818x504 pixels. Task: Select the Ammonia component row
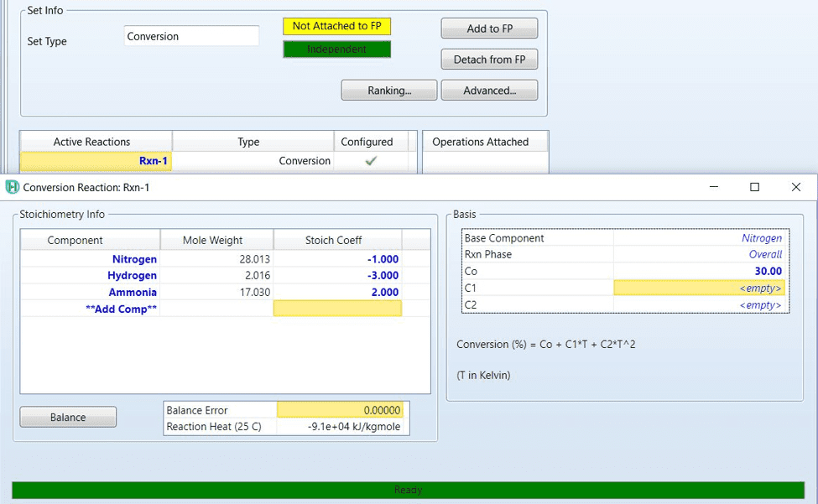pos(91,292)
